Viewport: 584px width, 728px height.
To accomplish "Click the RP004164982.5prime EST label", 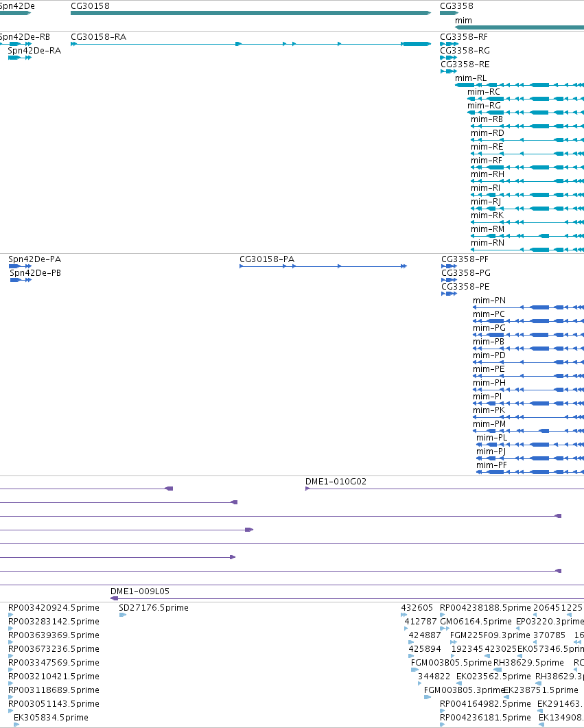I will pos(486,703).
